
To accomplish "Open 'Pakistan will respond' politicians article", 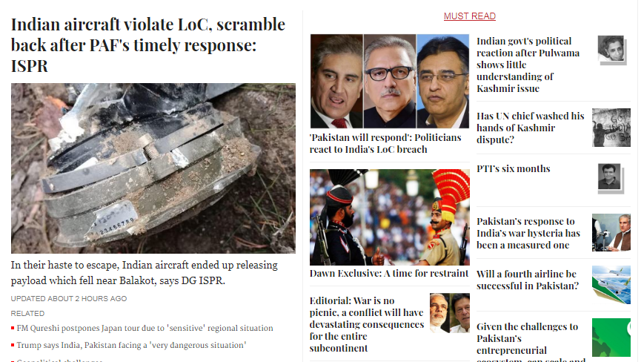I will pos(385,143).
